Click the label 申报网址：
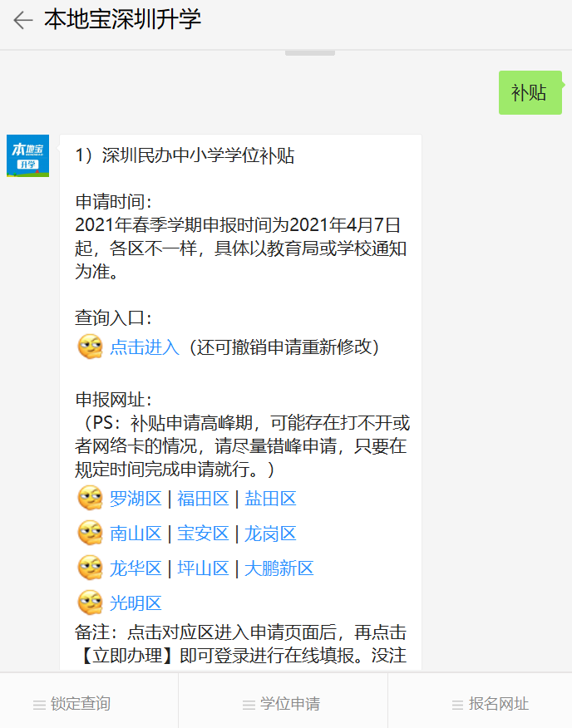This screenshot has height=728, width=572. coord(114,399)
